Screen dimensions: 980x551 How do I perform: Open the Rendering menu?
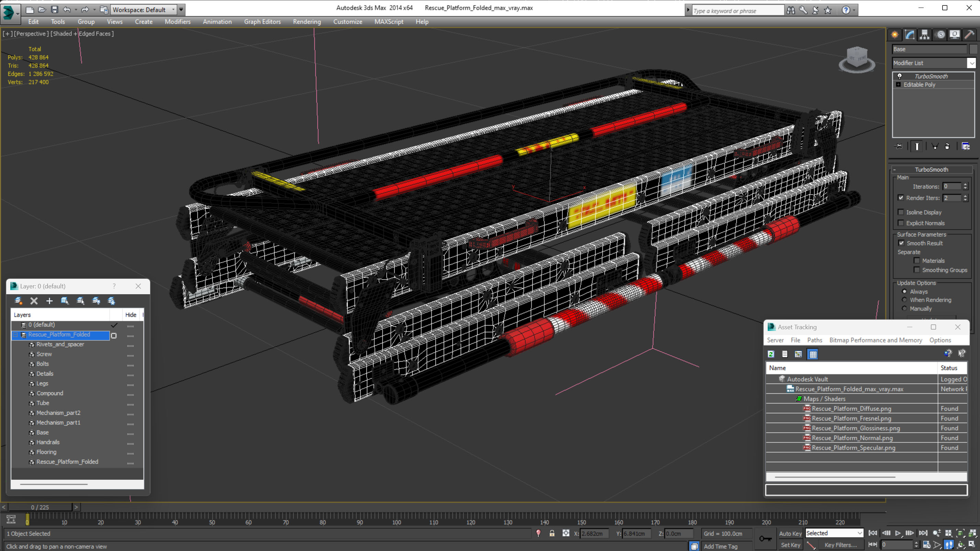coord(307,22)
